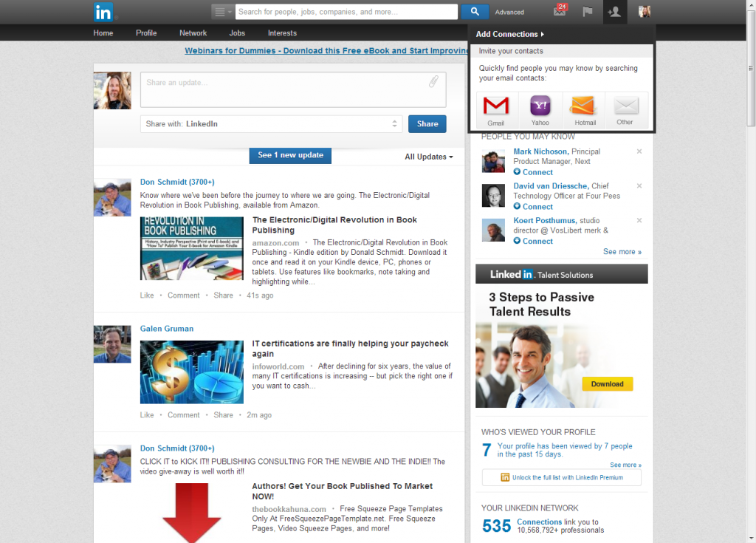The width and height of the screenshot is (756, 543).
Task: Dismiss Koert Posthumus suggestion
Action: tap(639, 221)
